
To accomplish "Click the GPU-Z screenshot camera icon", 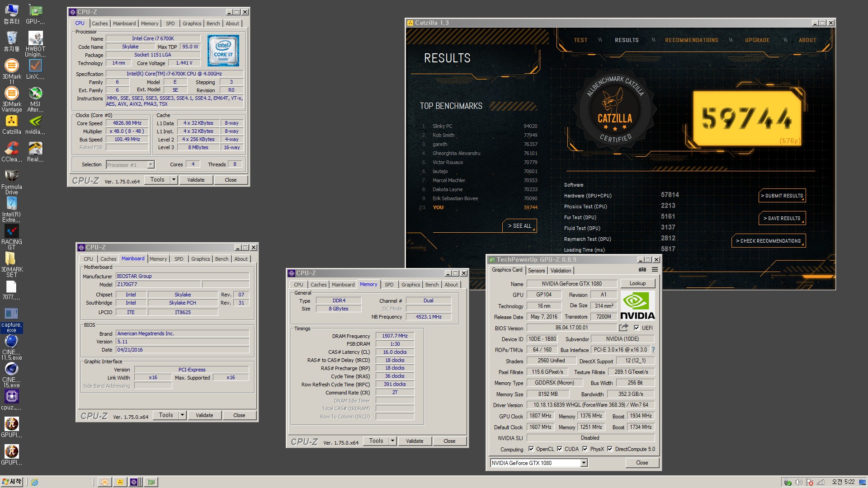I will (x=642, y=270).
